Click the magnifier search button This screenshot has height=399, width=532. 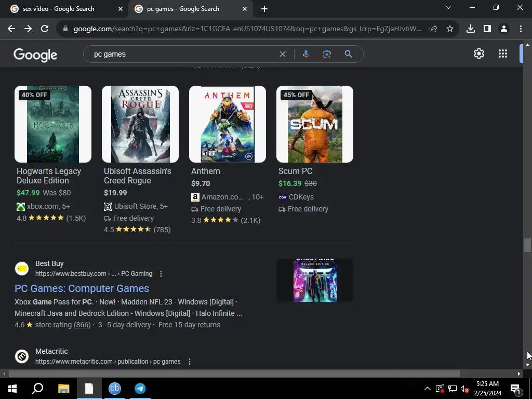(348, 54)
